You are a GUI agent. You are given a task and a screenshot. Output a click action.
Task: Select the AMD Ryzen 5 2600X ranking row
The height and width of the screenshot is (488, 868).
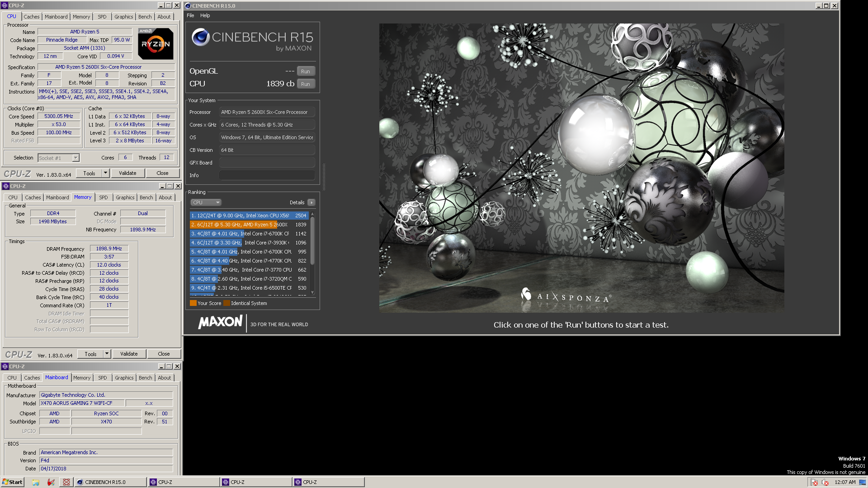[x=249, y=225]
